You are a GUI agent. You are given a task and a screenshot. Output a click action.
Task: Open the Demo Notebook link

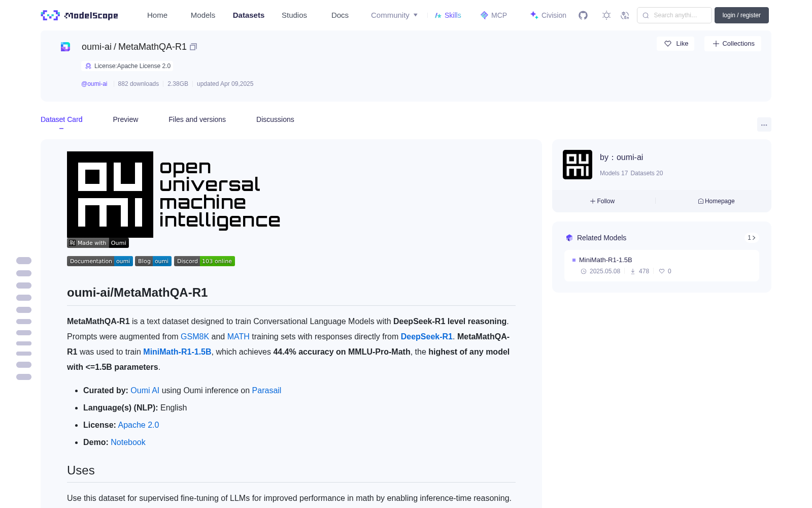[x=128, y=442]
